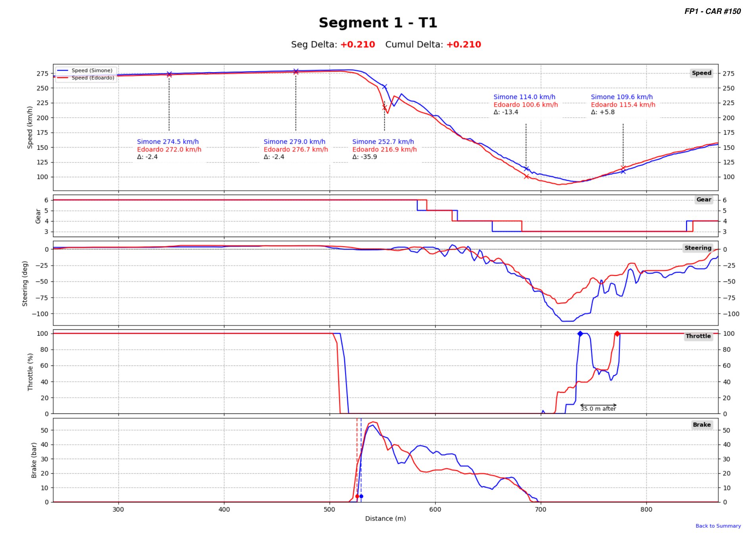
Task: Click the Back to Summary link
Action: tap(718, 526)
